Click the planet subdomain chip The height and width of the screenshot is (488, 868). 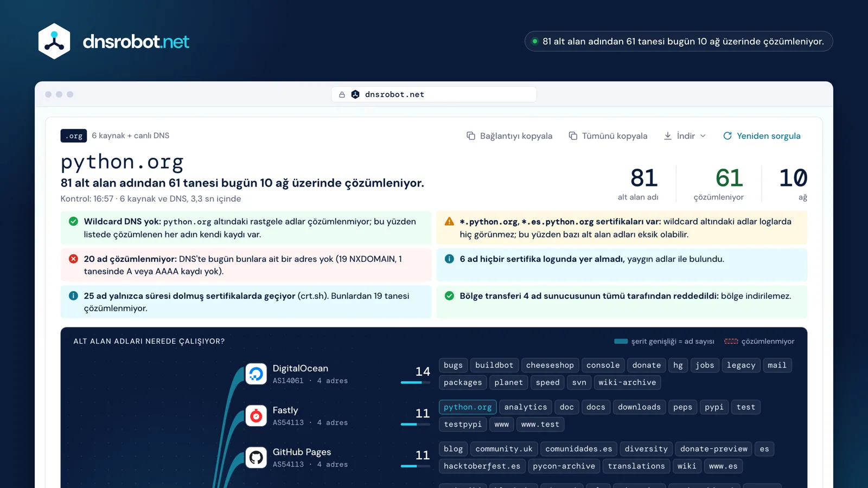(509, 383)
